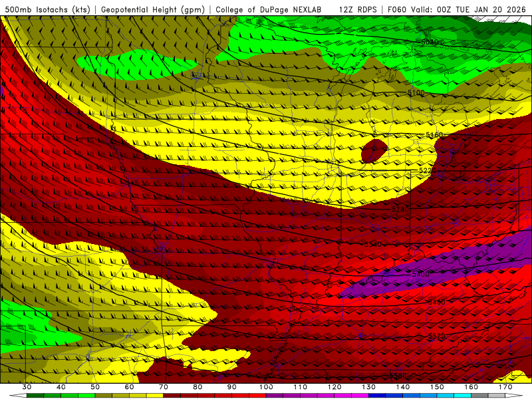Click the 150 knot scale label
The image size is (532, 399).
[437, 387]
